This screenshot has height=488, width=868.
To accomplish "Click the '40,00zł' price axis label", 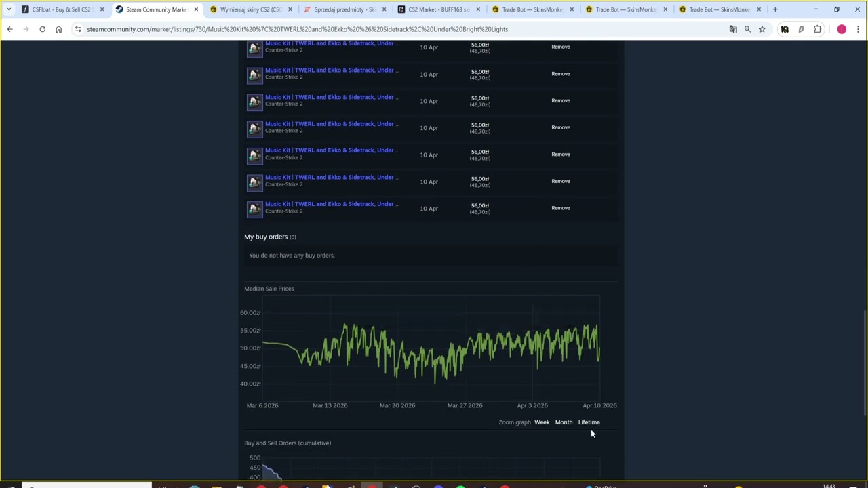I will pyautogui.click(x=250, y=384).
